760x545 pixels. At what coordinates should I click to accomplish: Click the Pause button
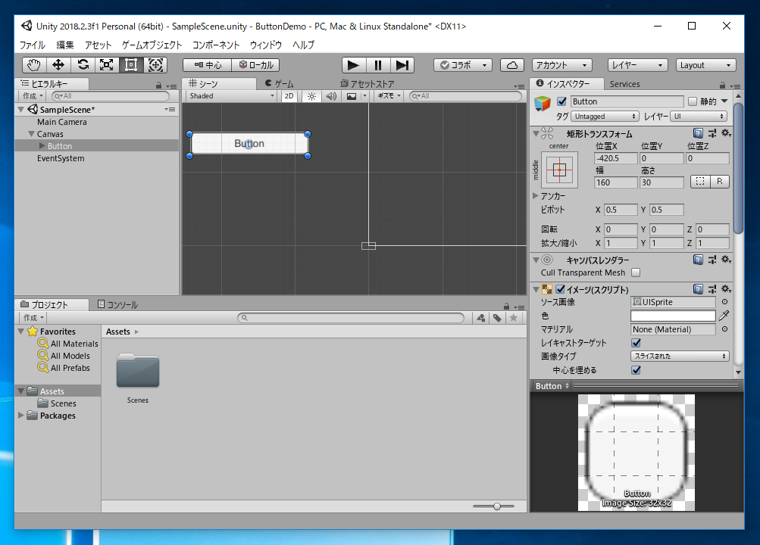pyautogui.click(x=378, y=65)
